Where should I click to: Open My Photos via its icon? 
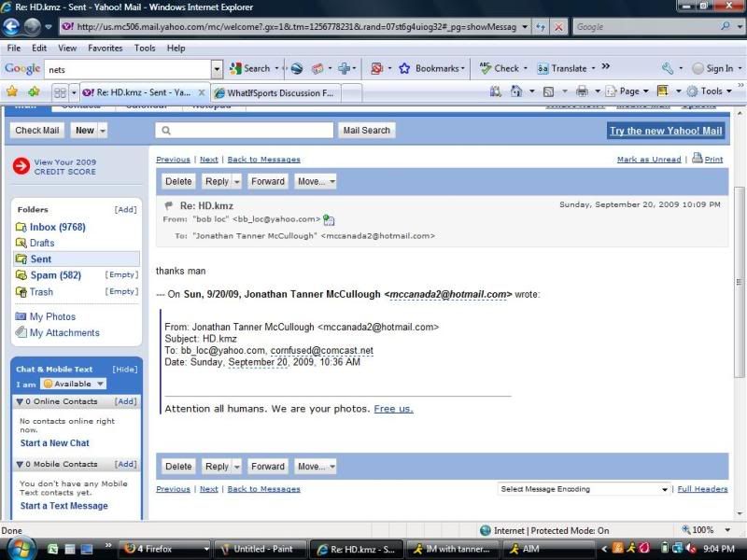[21, 317]
